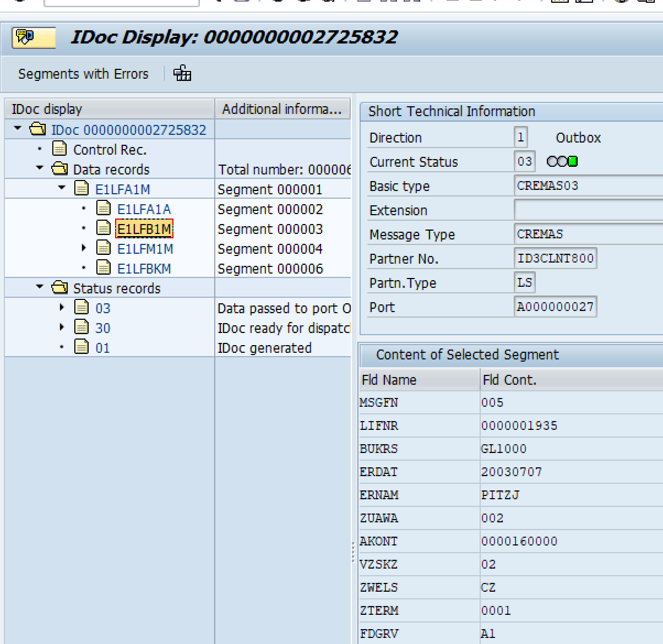Image resolution: width=663 pixels, height=644 pixels.
Task: Click Segments with Errors button
Action: point(83,74)
